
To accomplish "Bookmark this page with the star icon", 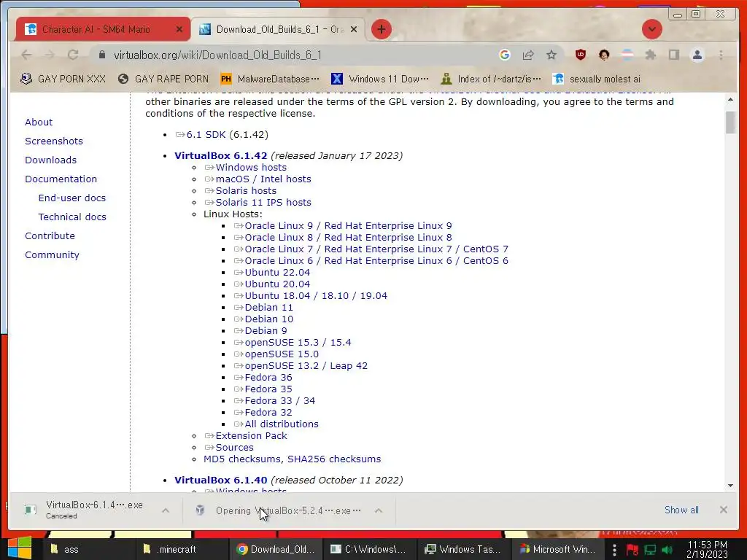I will click(551, 55).
